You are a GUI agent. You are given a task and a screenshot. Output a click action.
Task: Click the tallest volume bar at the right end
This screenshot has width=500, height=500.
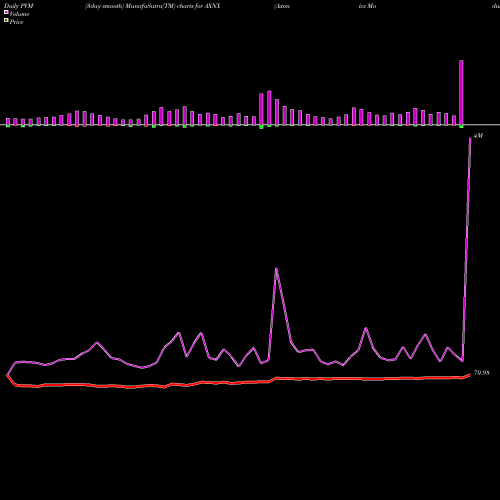(x=461, y=93)
